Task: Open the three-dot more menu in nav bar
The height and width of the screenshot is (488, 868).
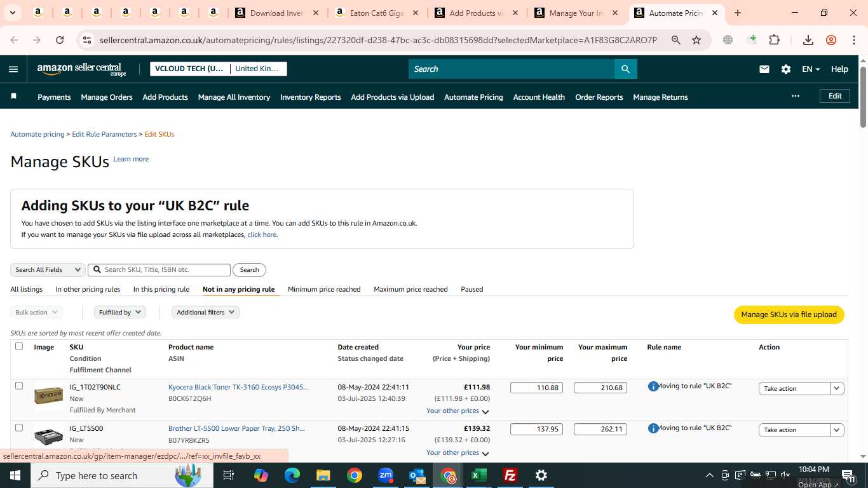Action: pyautogui.click(x=795, y=96)
